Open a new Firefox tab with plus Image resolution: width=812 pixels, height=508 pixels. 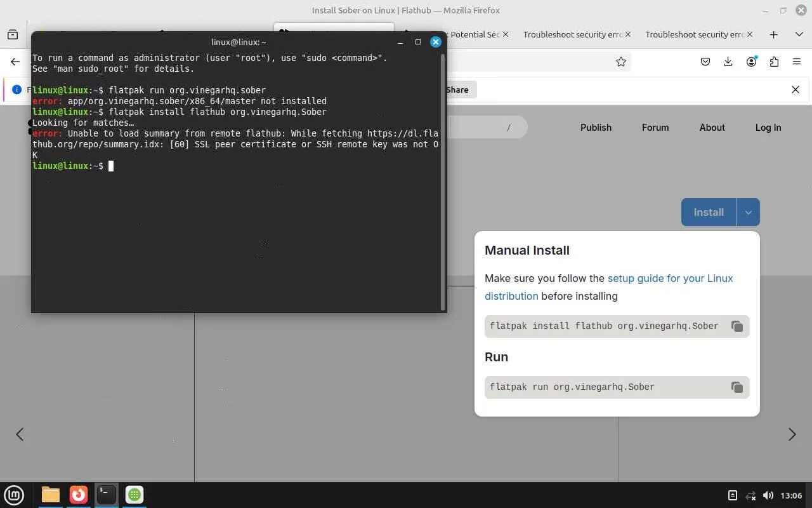[x=773, y=34]
